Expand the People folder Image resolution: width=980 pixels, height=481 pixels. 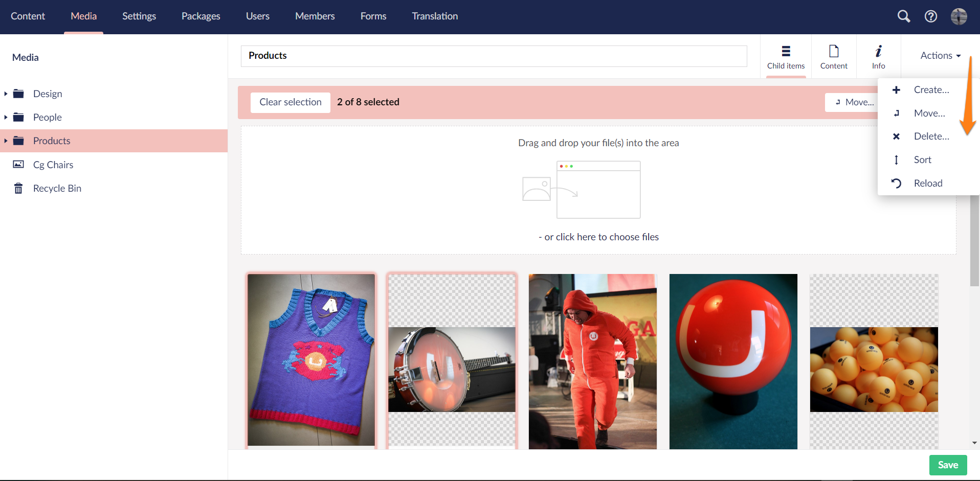click(5, 117)
